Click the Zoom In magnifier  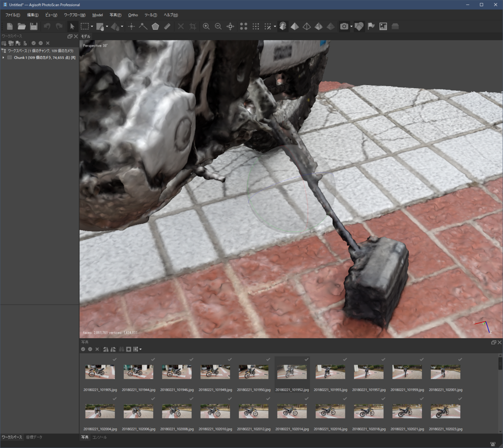click(206, 26)
